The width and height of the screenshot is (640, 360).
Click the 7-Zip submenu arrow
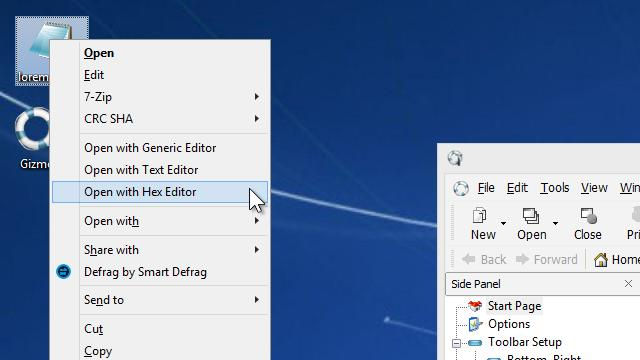[256, 97]
